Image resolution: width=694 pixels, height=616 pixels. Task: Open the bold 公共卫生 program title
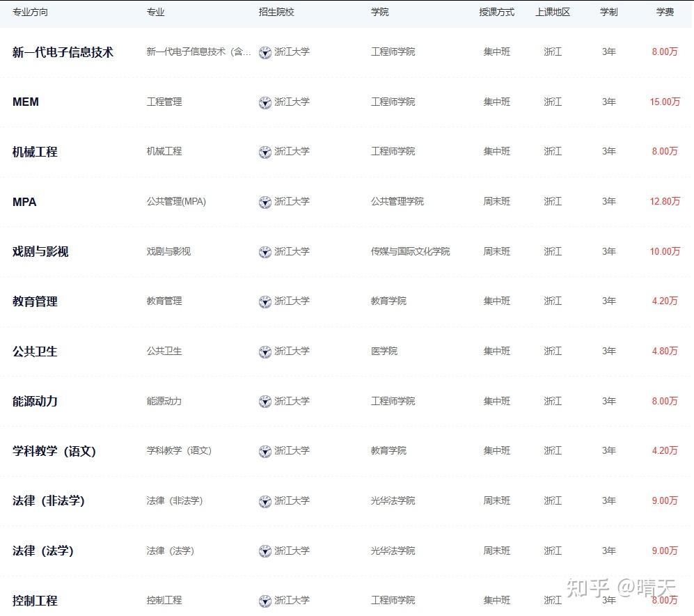tap(35, 352)
